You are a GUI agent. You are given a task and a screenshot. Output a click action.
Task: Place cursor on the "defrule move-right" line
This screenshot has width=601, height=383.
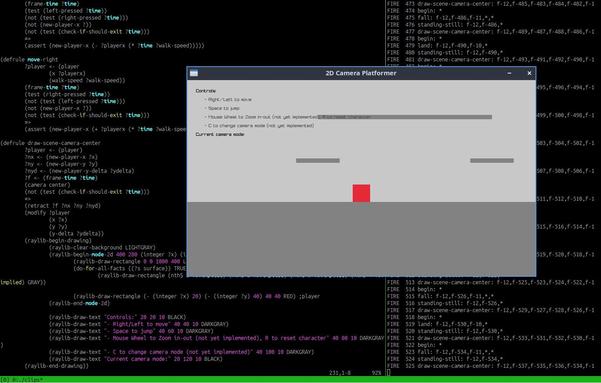[30, 59]
